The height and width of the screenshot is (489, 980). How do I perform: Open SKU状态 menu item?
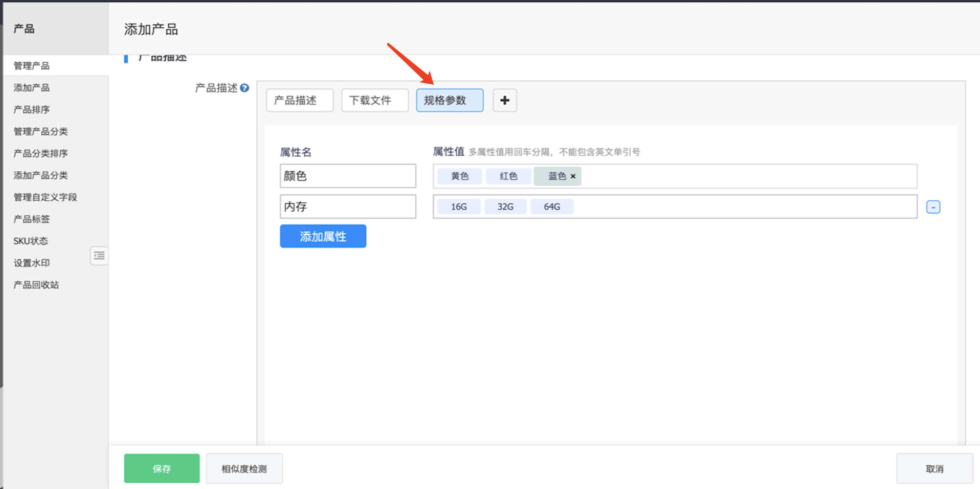30,241
